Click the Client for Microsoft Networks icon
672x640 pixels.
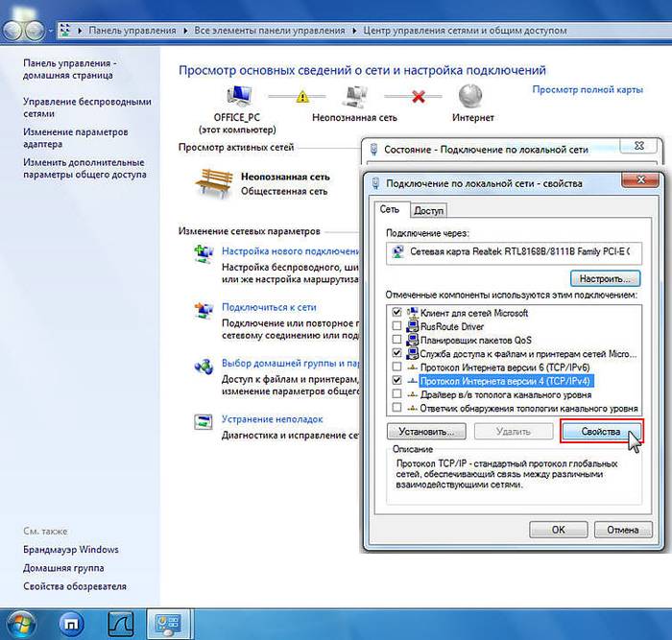412,313
